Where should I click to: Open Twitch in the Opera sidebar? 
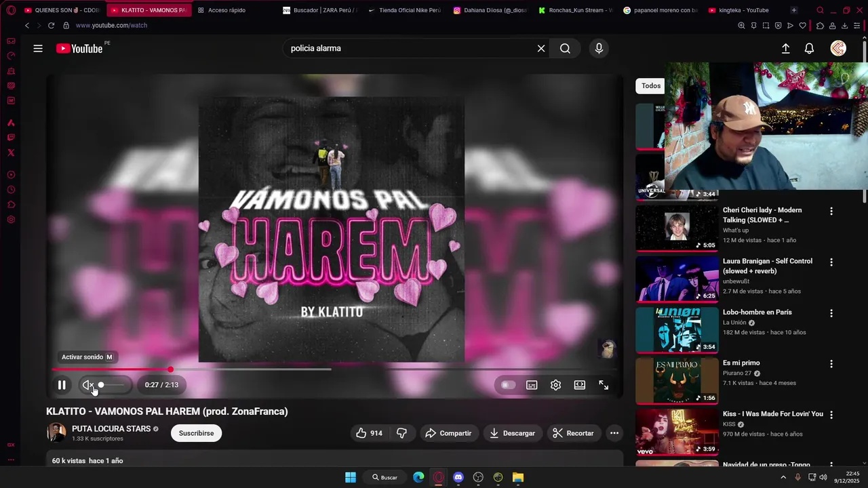point(11,138)
